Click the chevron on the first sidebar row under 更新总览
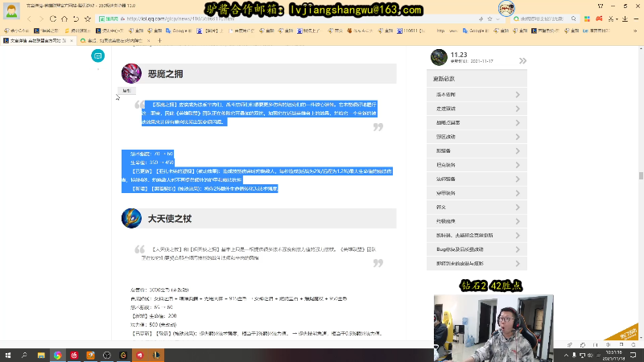644x362 pixels. 518,95
